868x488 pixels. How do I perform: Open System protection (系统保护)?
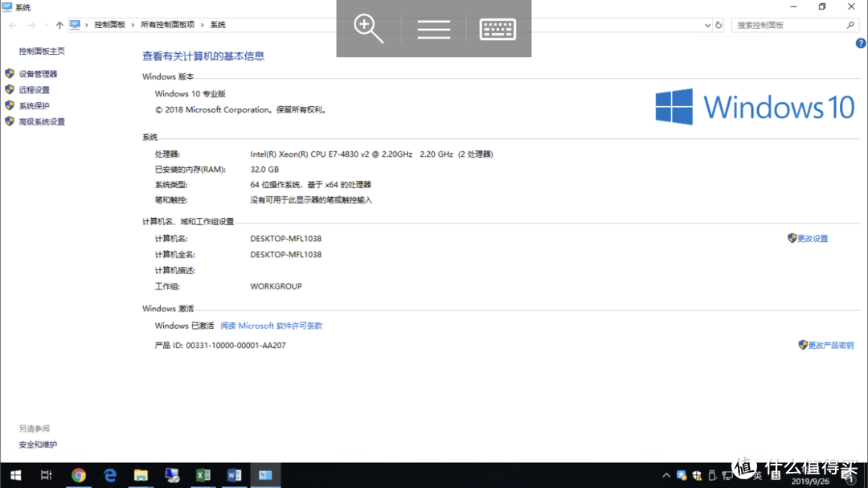(x=34, y=106)
